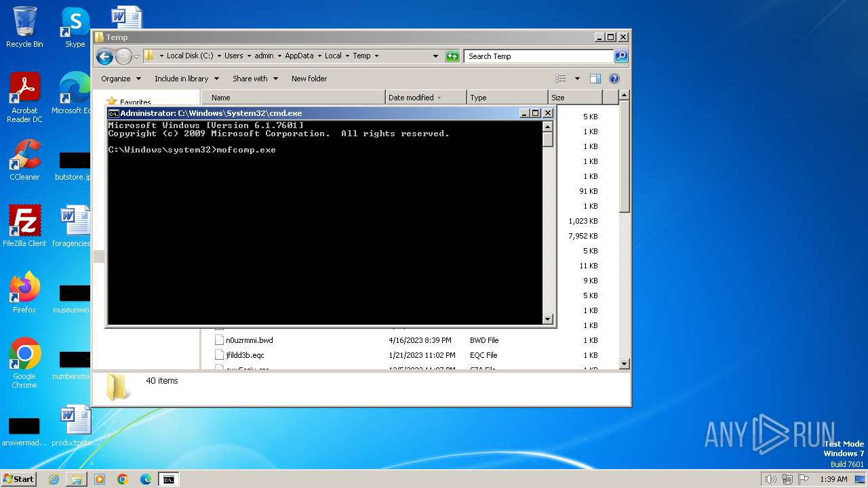Select the cmd.exe taskbar button
The image size is (868, 488).
(x=168, y=479)
